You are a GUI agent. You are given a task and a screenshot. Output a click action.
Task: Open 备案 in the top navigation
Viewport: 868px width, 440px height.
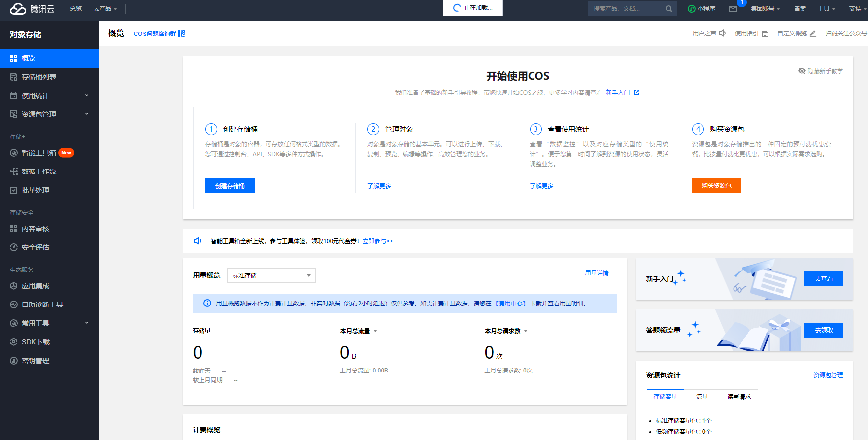pos(800,9)
